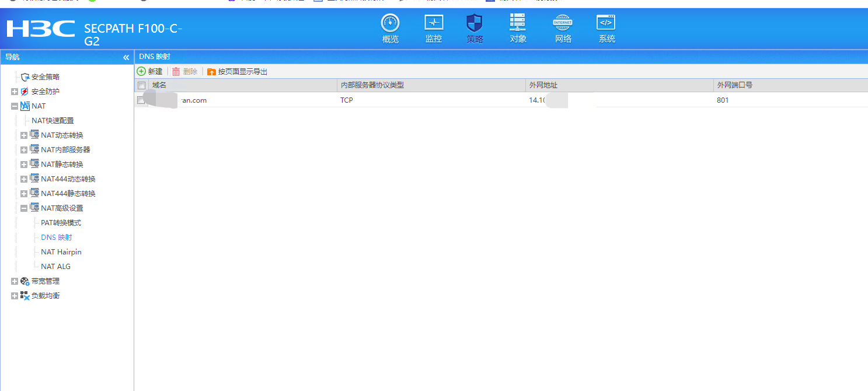
Task: Select NAT Hairpin in the tree
Action: pos(61,252)
